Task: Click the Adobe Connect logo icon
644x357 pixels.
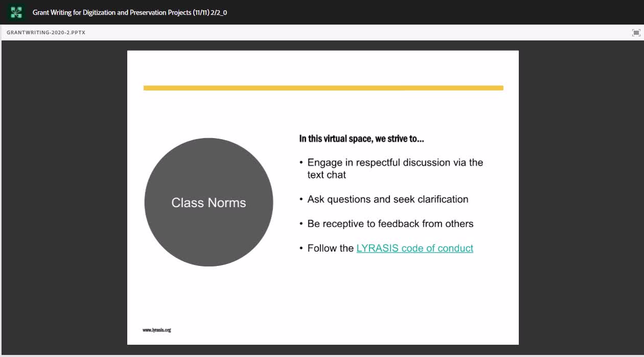Action: 16,12
